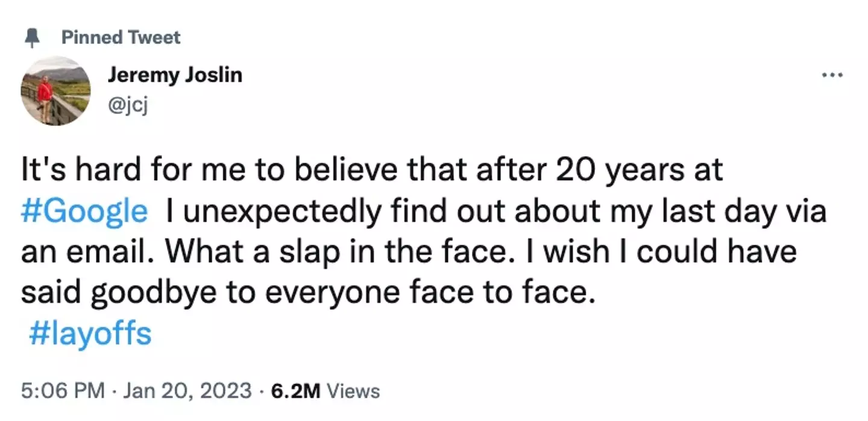Click the 5:06 PM timestamp
868x421 pixels.
click(x=63, y=391)
